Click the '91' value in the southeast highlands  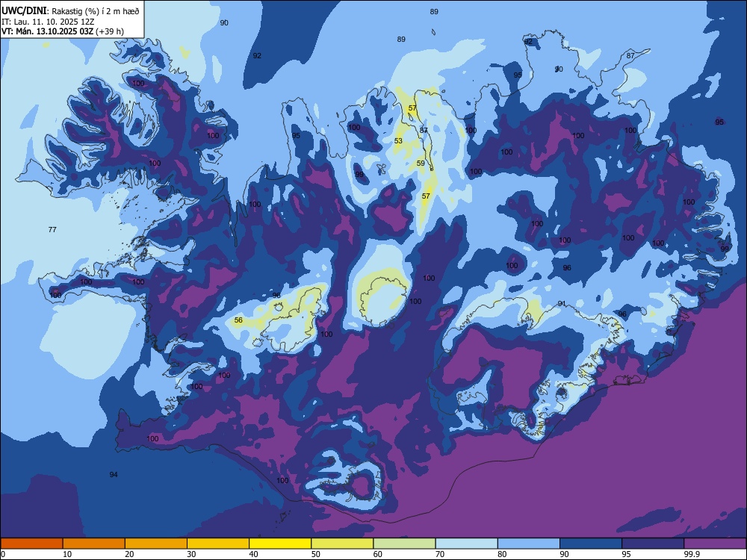click(x=562, y=303)
